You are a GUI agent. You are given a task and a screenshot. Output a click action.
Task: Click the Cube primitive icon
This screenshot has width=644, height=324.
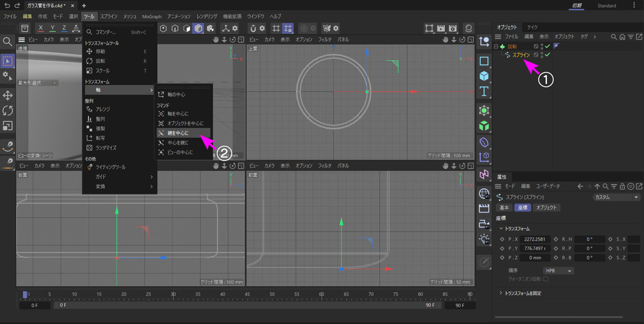click(x=484, y=76)
